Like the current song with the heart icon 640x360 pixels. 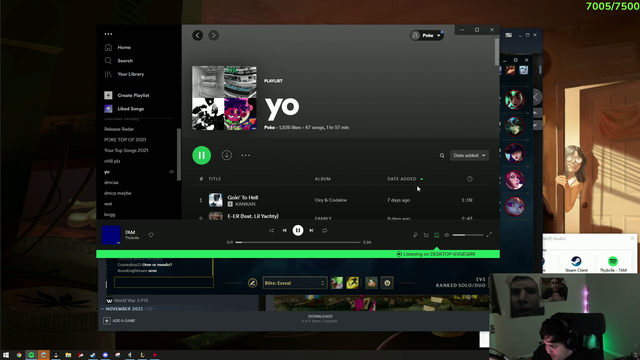(151, 235)
